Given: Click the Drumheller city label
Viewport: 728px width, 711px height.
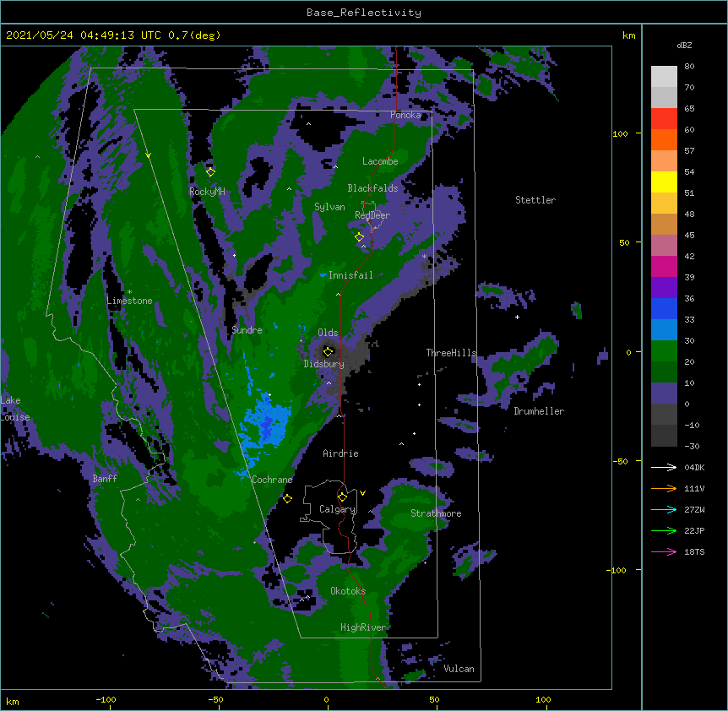Looking at the screenshot, I should coord(539,411).
